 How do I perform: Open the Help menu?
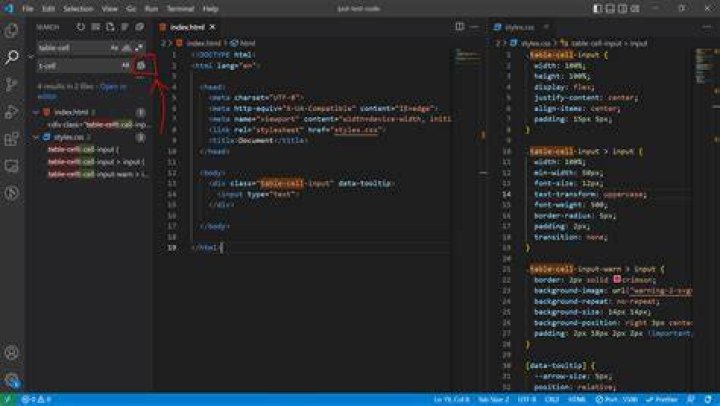click(210, 8)
